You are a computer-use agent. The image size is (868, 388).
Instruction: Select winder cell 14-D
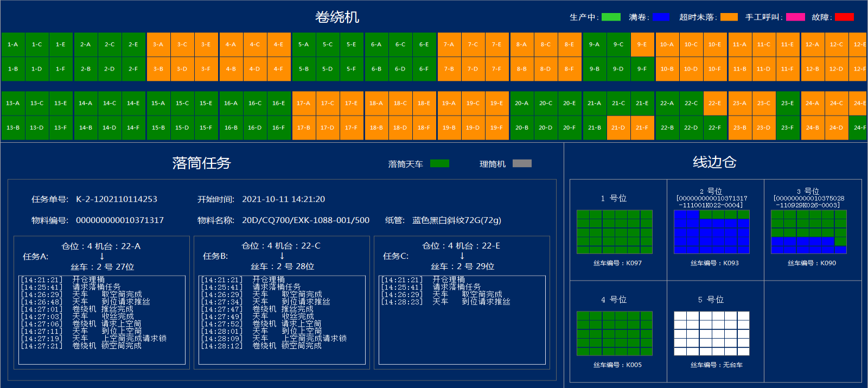coord(110,128)
